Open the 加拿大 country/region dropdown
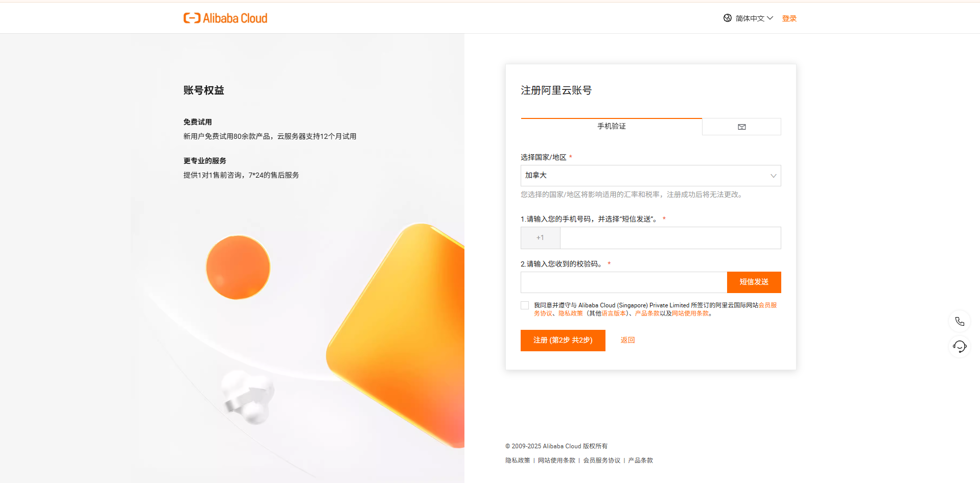This screenshot has height=483, width=980. tap(650, 176)
